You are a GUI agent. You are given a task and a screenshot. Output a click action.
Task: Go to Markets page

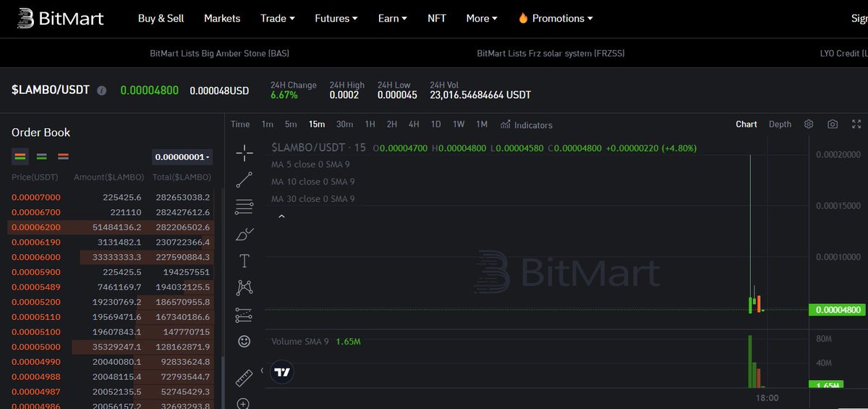(222, 18)
